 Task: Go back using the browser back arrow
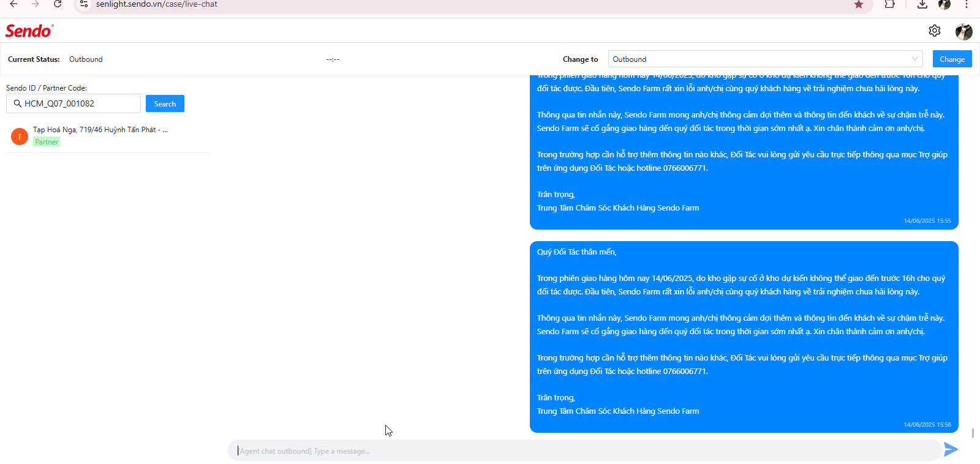tap(13, 4)
